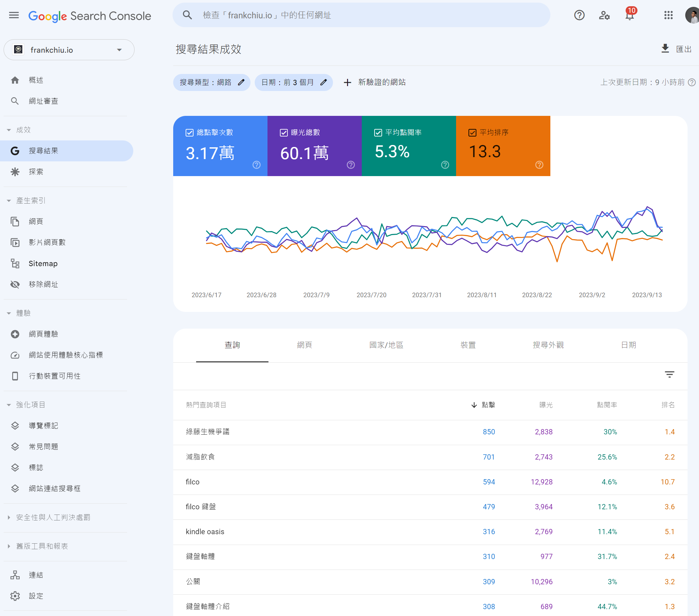Open the users and settings icon
The width and height of the screenshot is (699, 616).
(x=604, y=15)
